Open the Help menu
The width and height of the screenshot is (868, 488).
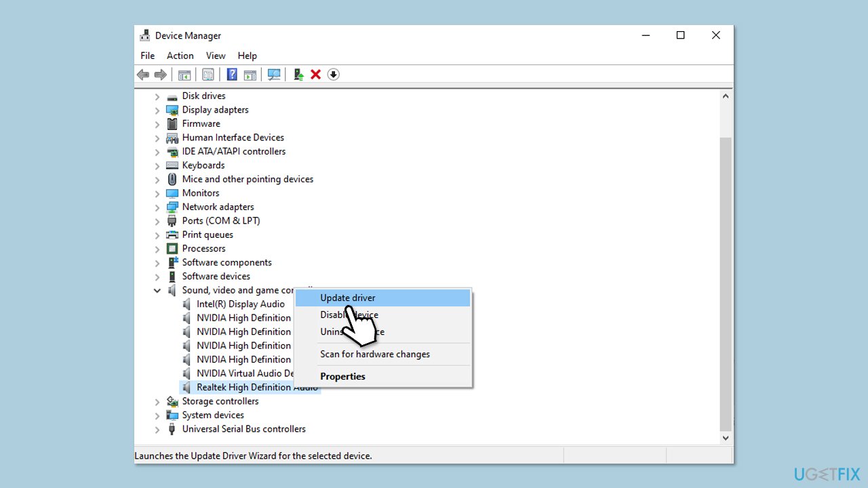(x=248, y=56)
